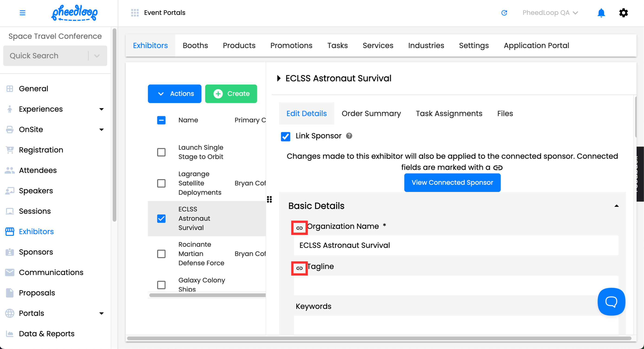644x349 pixels.
Task: Open the settings gear icon
Action: pos(623,13)
